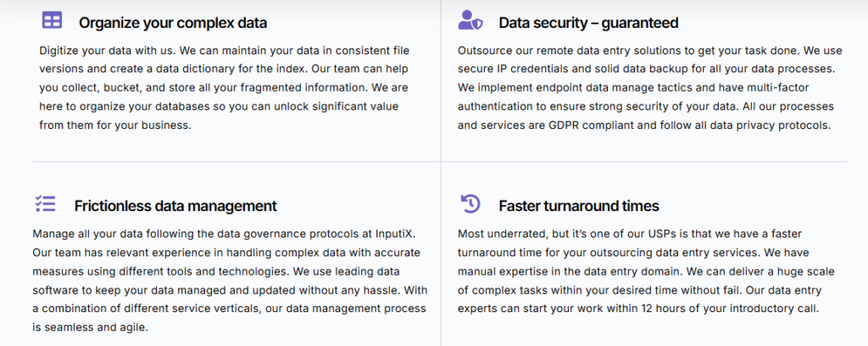
Task: Click the checklist icon beside Frictionless data management
Action: pos(45,204)
